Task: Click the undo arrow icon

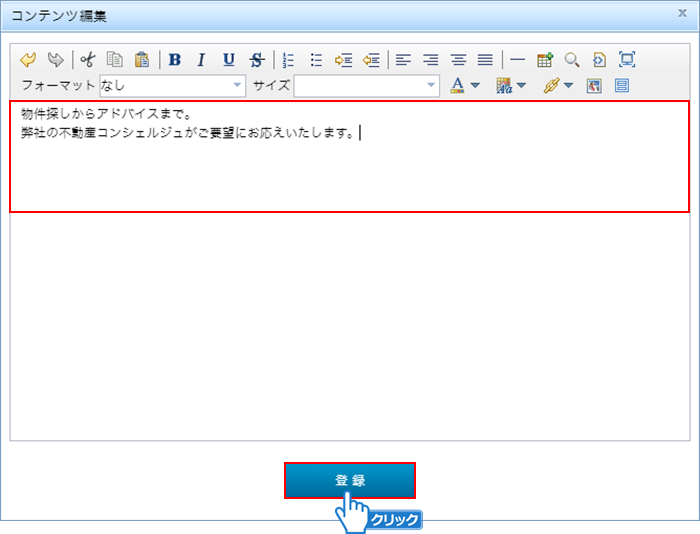Action: [x=27, y=60]
